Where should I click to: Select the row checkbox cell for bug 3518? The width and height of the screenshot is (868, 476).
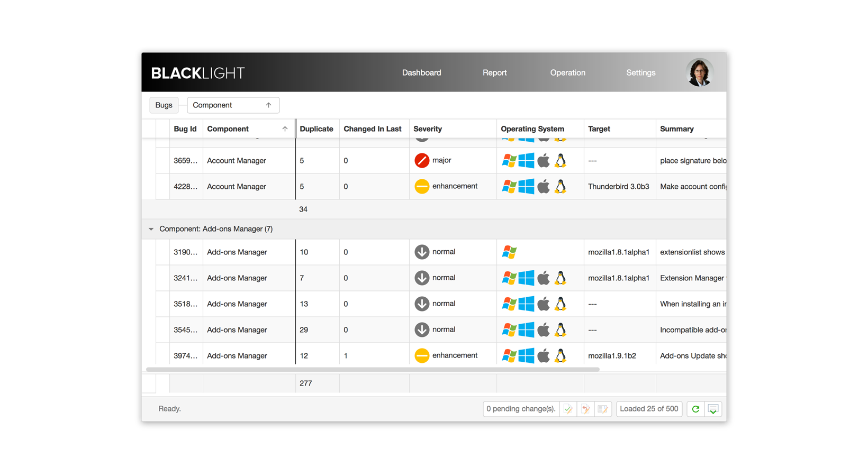[x=162, y=304]
